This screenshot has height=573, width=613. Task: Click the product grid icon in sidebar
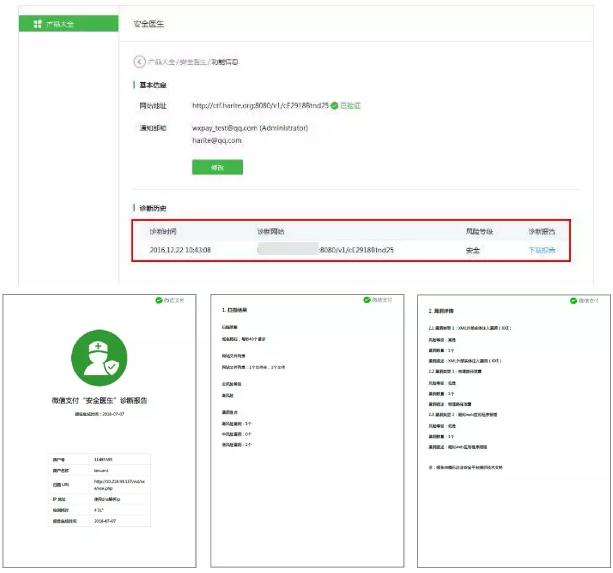pos(37,23)
